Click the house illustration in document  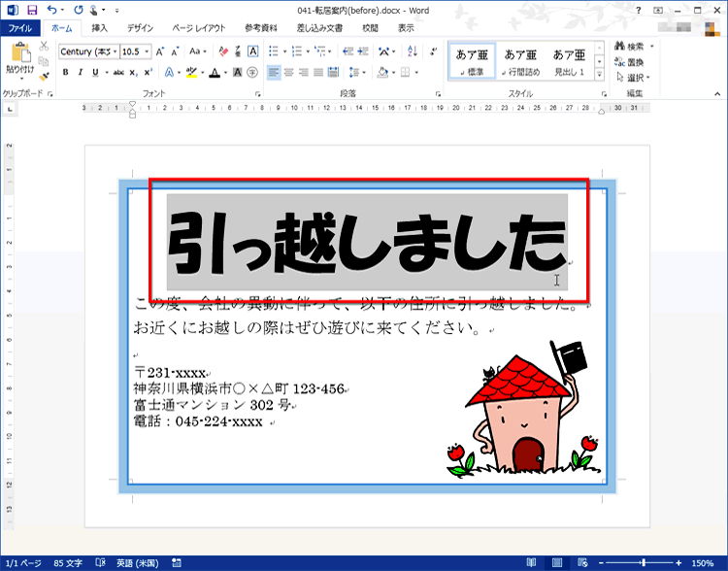point(524,409)
